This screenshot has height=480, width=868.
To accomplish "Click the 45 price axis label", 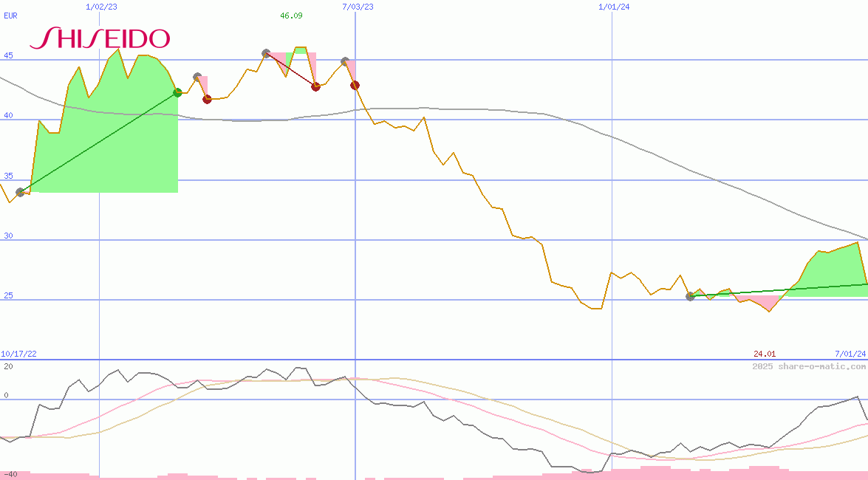I will coord(8,55).
